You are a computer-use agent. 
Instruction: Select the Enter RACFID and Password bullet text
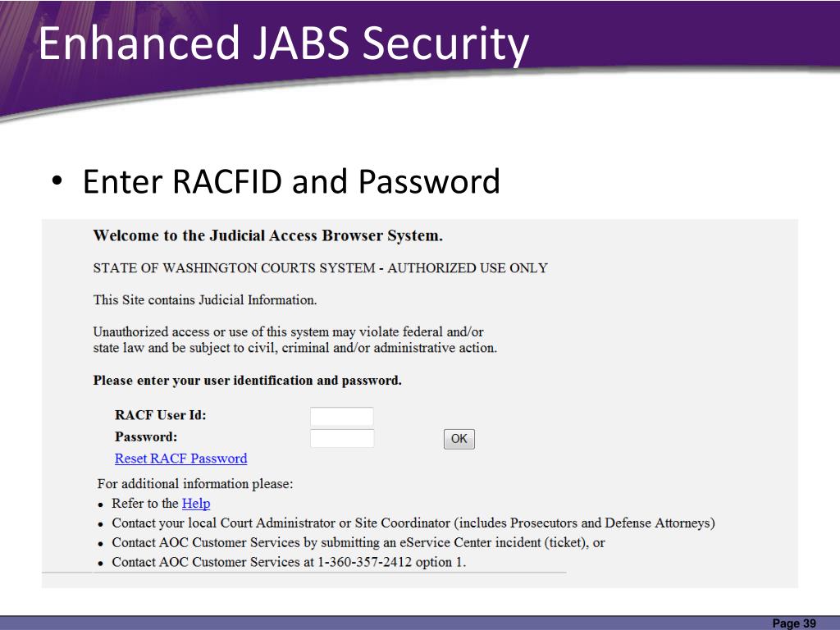(291, 181)
